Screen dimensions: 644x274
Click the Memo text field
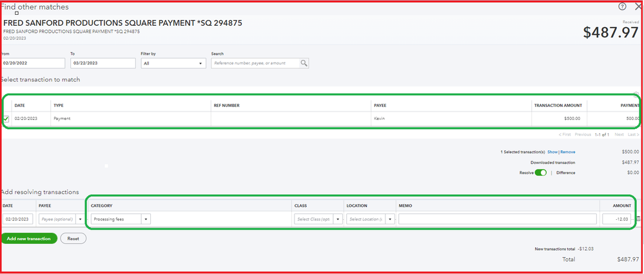pos(498,219)
